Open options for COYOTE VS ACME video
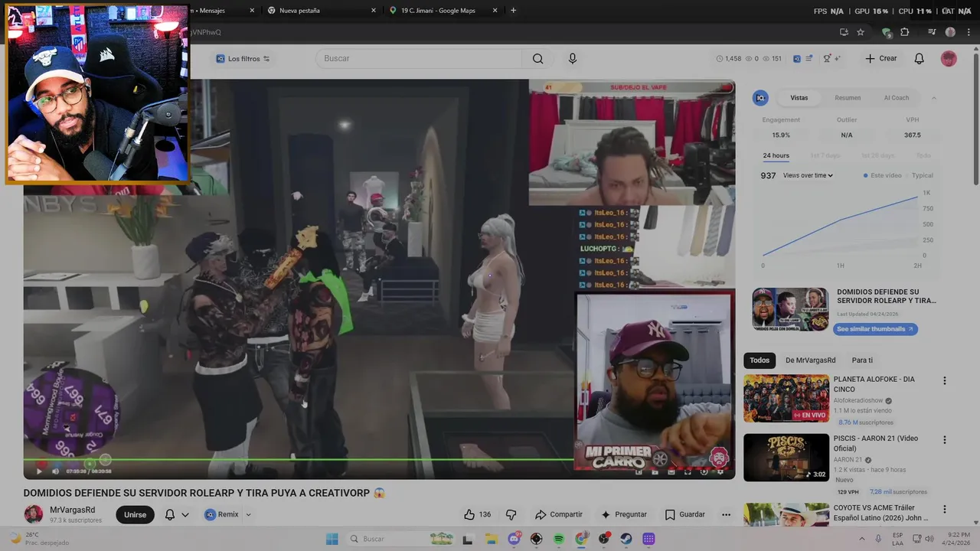Image resolution: width=980 pixels, height=551 pixels. click(x=944, y=509)
